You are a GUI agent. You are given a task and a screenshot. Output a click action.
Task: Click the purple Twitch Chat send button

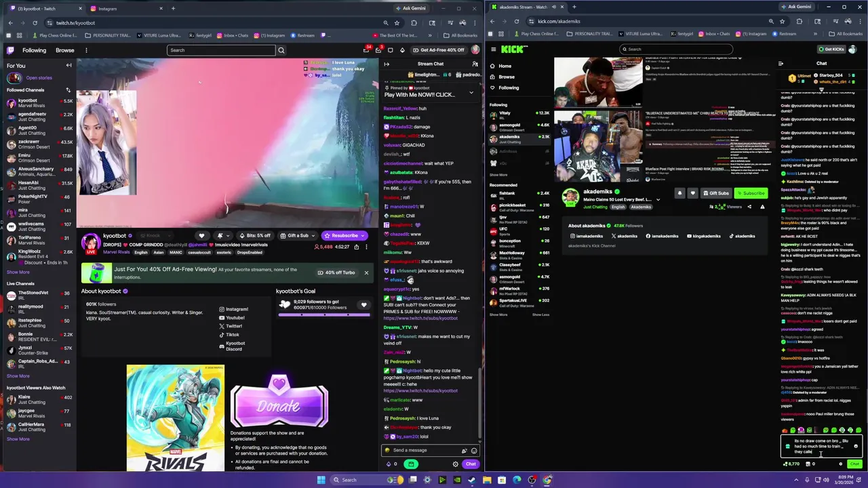coord(470,464)
